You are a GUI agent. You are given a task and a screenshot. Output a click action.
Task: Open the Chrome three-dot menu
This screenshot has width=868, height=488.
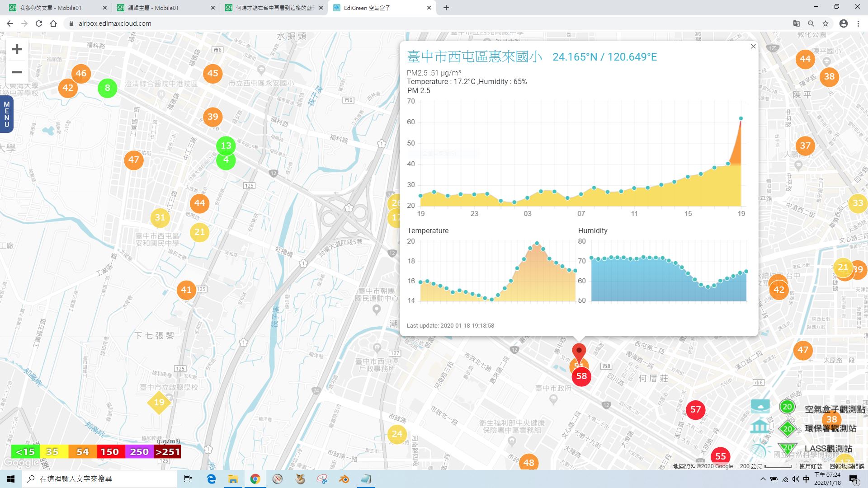click(x=858, y=23)
